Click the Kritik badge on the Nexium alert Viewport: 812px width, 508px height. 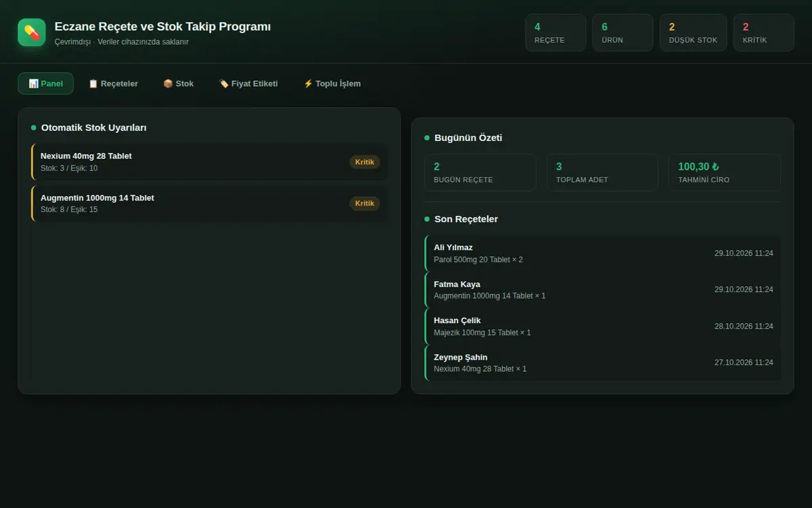[365, 162]
